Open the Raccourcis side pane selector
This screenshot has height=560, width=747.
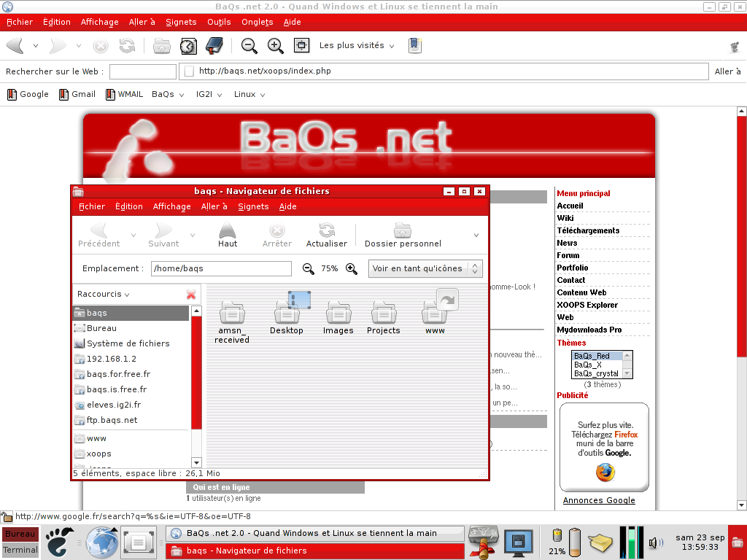(104, 295)
